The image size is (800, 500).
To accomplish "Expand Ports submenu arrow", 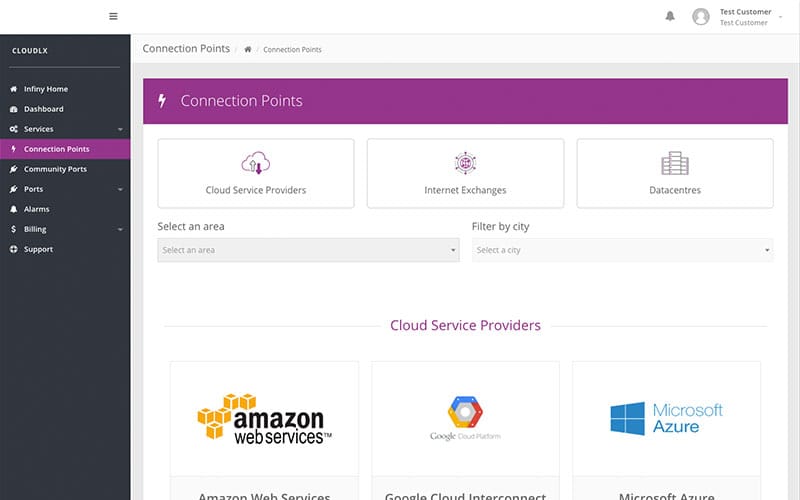I will (120, 189).
